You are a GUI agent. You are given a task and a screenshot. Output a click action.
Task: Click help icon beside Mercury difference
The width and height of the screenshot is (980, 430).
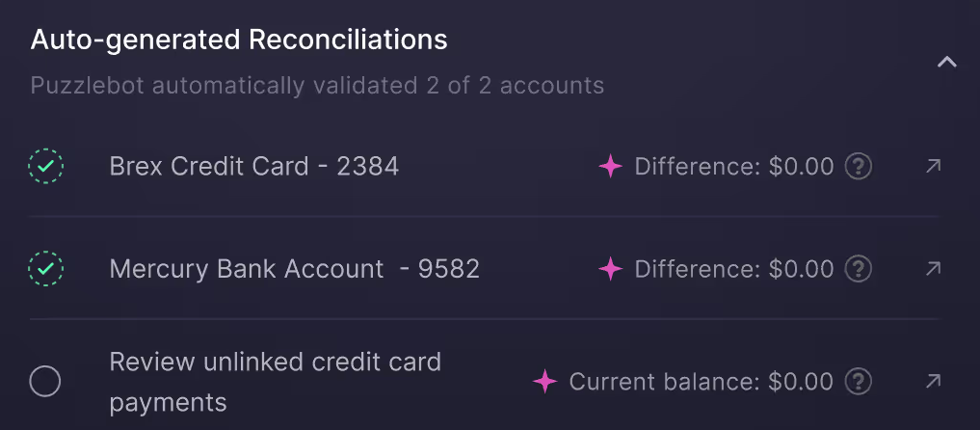(x=859, y=269)
